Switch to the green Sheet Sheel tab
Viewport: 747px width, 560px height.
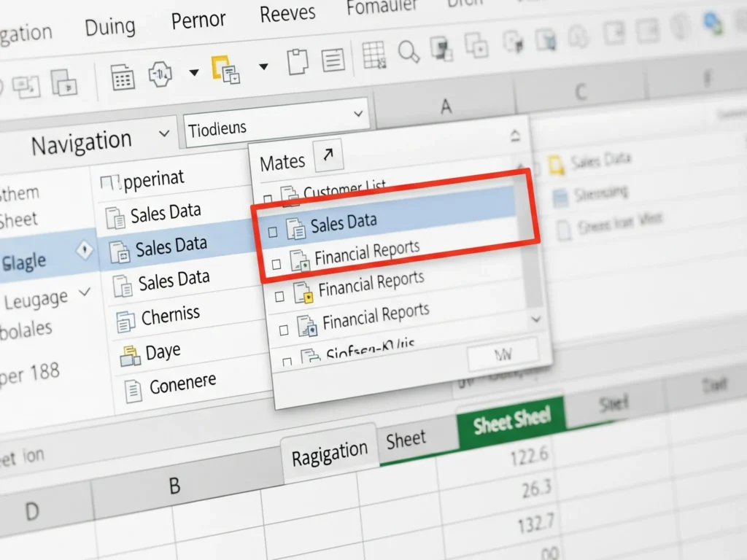pos(511,419)
